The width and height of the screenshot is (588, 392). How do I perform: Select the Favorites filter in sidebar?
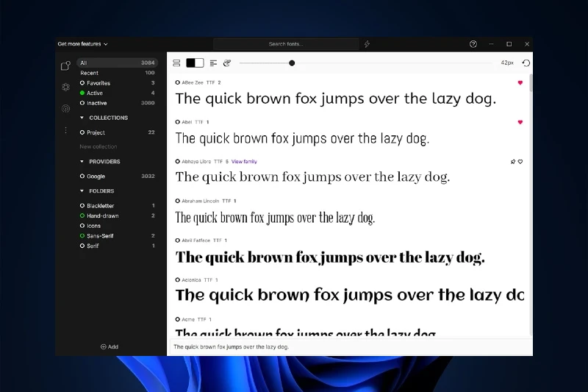pos(98,83)
